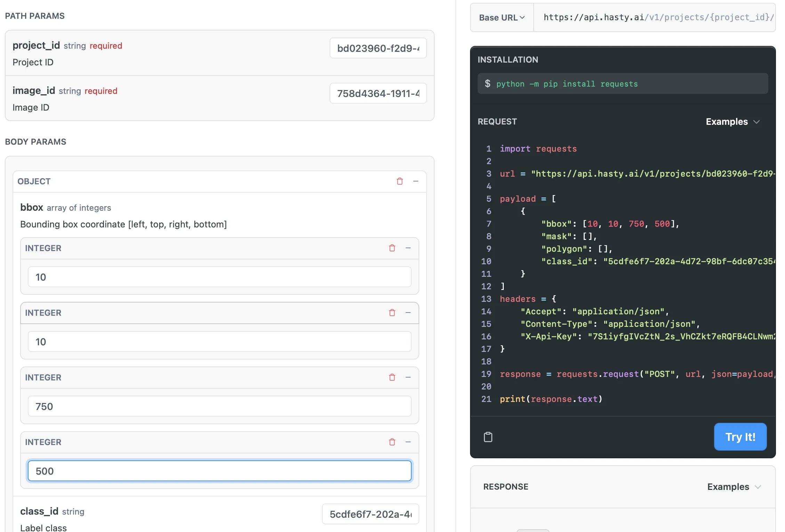Image resolution: width=785 pixels, height=532 pixels.
Task: Click the pip install command box
Action: click(x=622, y=83)
